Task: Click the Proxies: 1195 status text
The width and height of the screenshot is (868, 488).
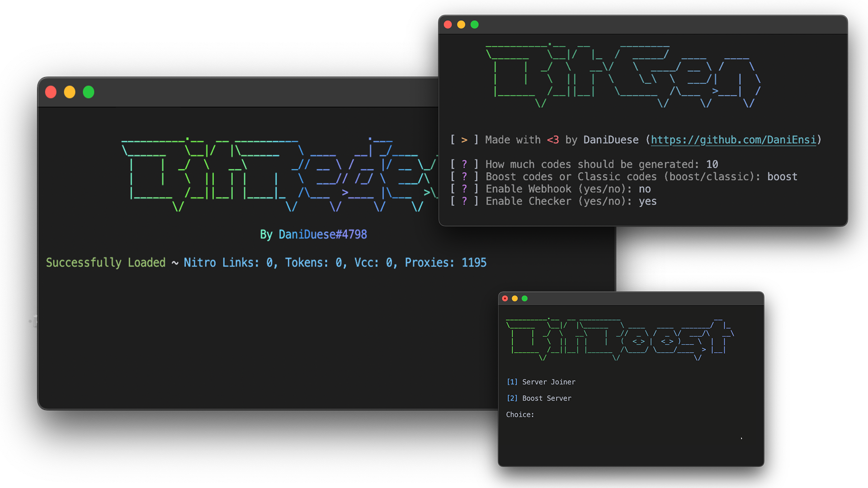Action: (445, 263)
